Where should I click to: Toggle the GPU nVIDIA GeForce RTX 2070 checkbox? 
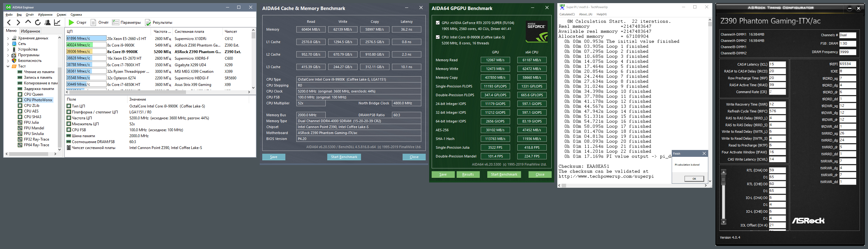pos(438,23)
